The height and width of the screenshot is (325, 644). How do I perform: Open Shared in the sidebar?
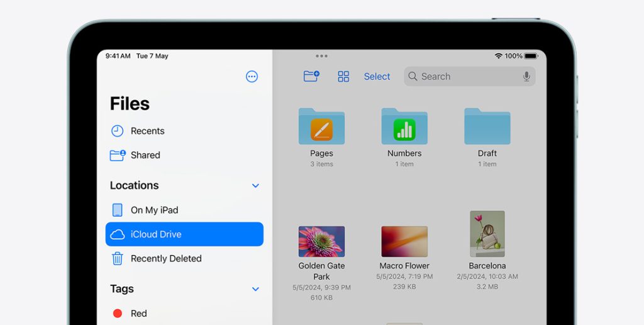pos(145,155)
